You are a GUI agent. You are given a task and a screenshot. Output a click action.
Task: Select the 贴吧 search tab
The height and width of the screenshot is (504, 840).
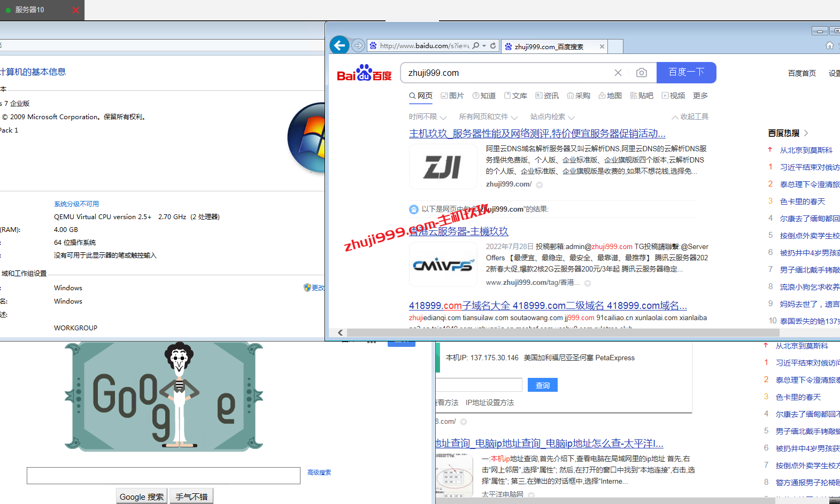[x=642, y=96]
